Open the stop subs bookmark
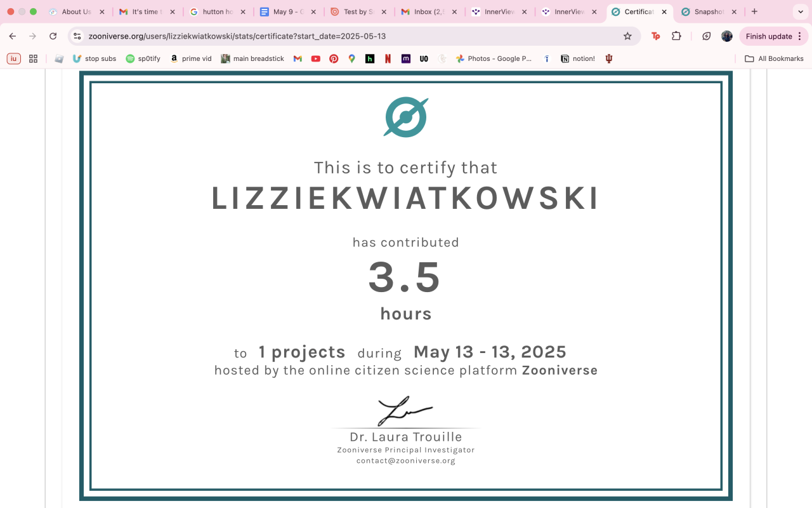Image resolution: width=812 pixels, height=508 pixels. coord(95,58)
